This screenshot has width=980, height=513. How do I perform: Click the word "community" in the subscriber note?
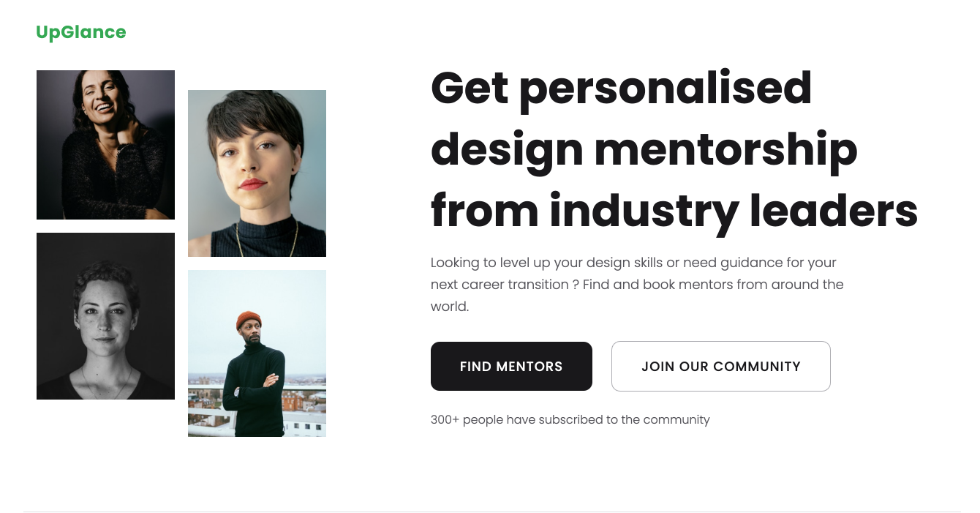pyautogui.click(x=676, y=419)
